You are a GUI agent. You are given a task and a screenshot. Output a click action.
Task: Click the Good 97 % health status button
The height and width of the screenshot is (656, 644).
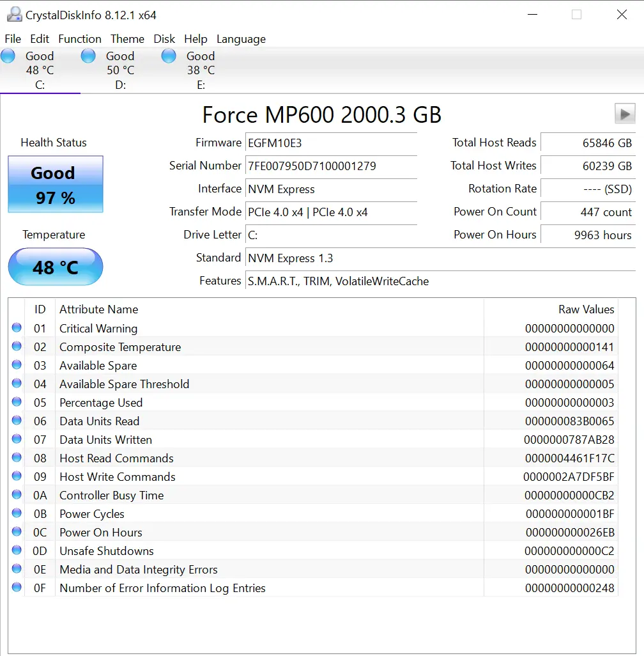click(x=56, y=185)
